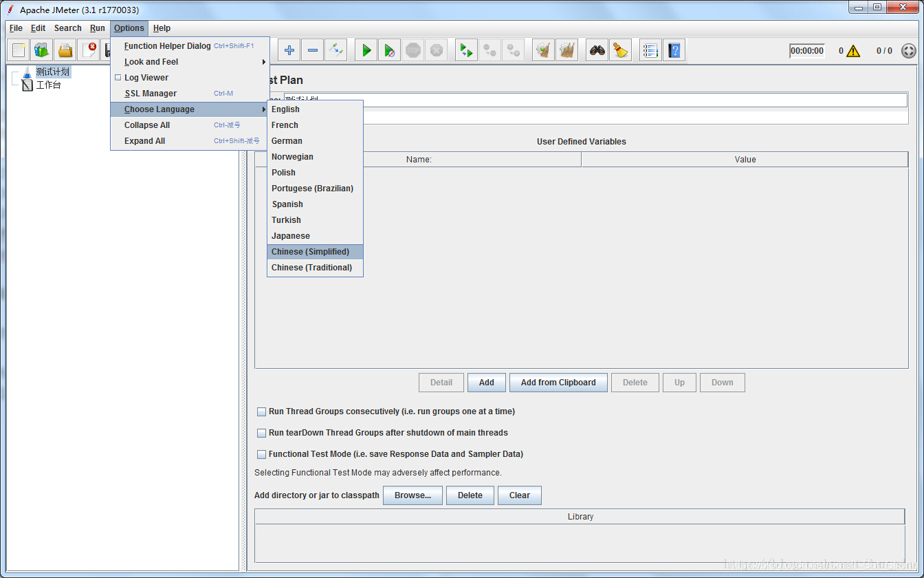Select Norwegian language
This screenshot has height=578, width=924.
315,157
